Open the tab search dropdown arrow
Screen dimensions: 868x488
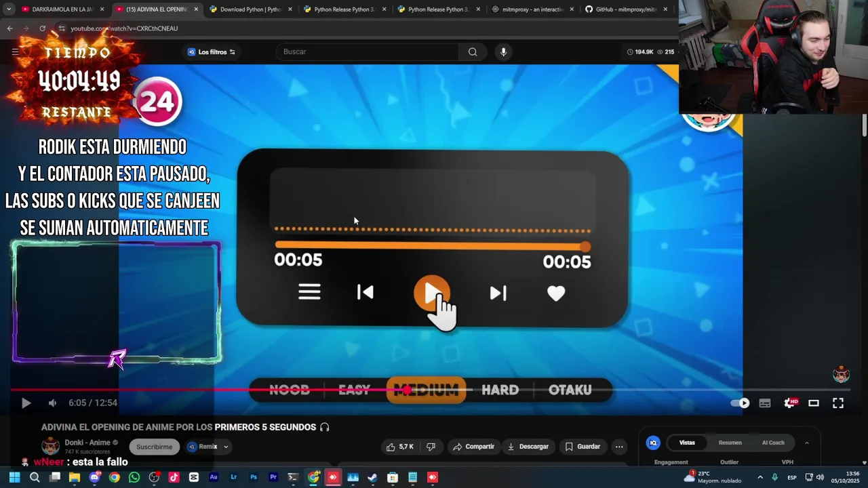pyautogui.click(x=8, y=9)
